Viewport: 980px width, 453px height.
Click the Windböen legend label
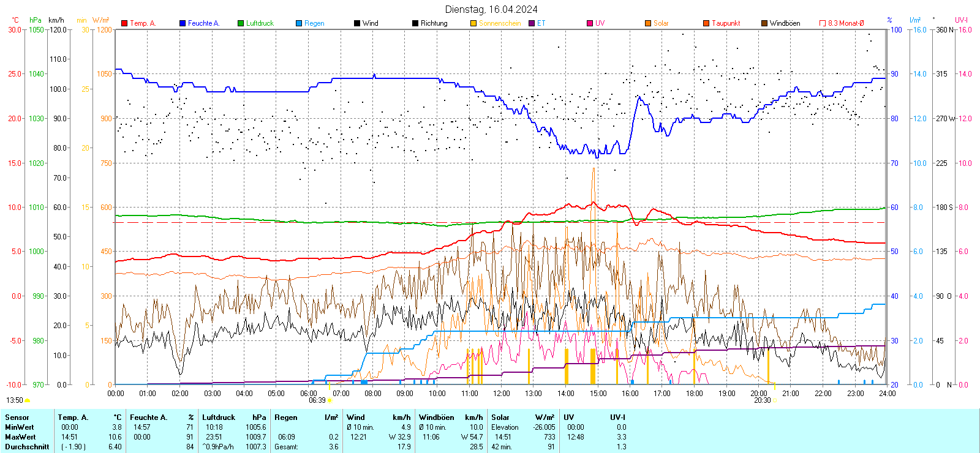[x=785, y=23]
